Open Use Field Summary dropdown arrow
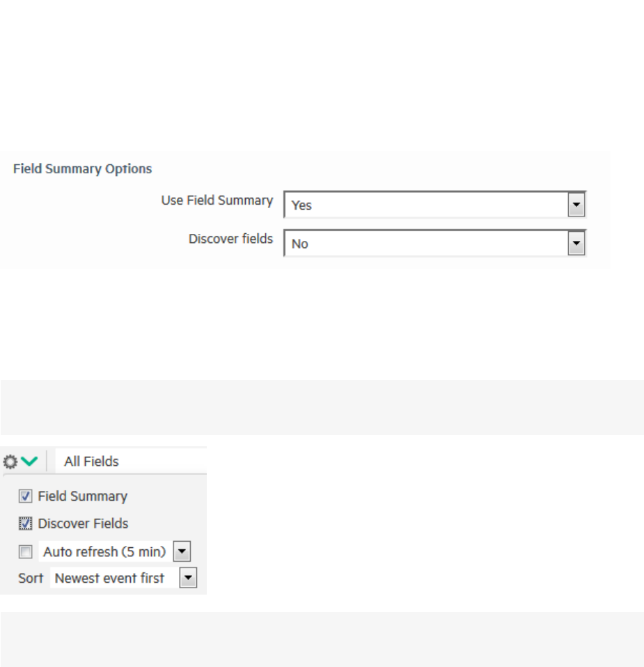Image resolution: width=644 pixels, height=667 pixels. pos(576,205)
